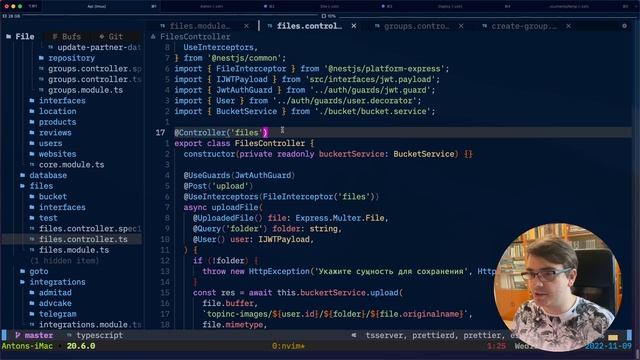Screen dimensions: 640x360
Task: Click the "20.6.0" version in status bar
Action: 81,346
